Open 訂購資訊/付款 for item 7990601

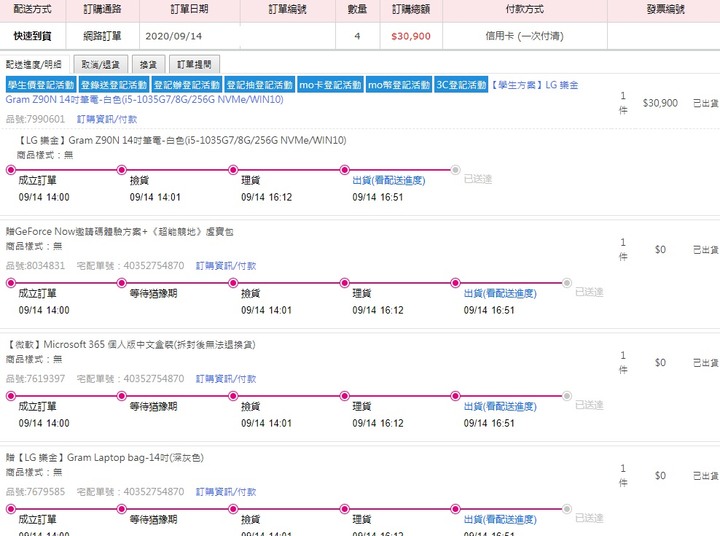tap(107, 119)
